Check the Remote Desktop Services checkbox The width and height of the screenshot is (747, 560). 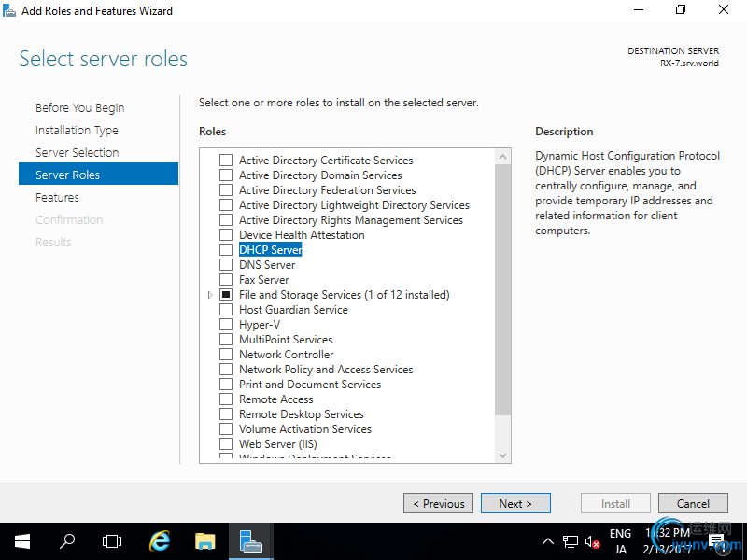[x=226, y=413]
